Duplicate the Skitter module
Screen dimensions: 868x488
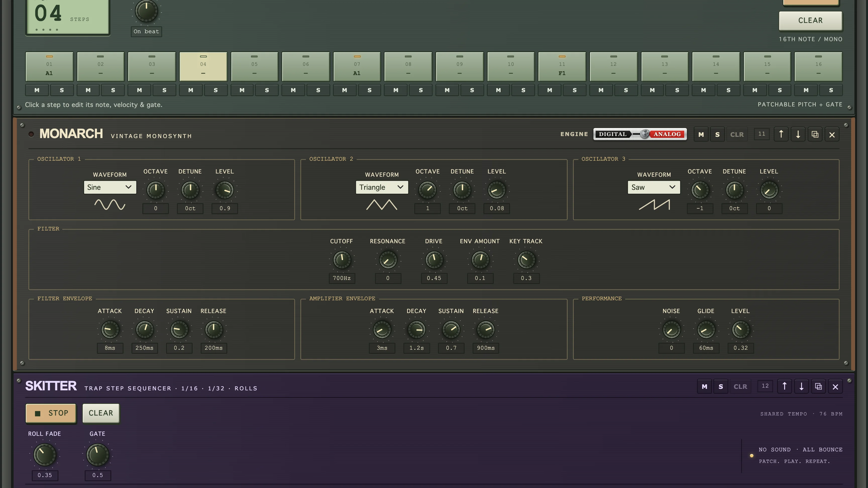pos(818,386)
